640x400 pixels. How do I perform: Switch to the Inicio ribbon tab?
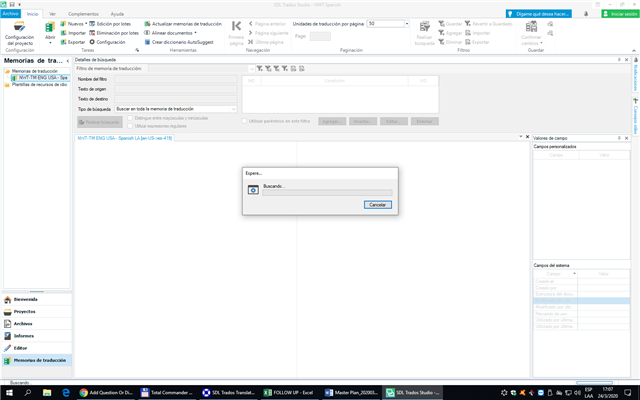tap(32, 14)
